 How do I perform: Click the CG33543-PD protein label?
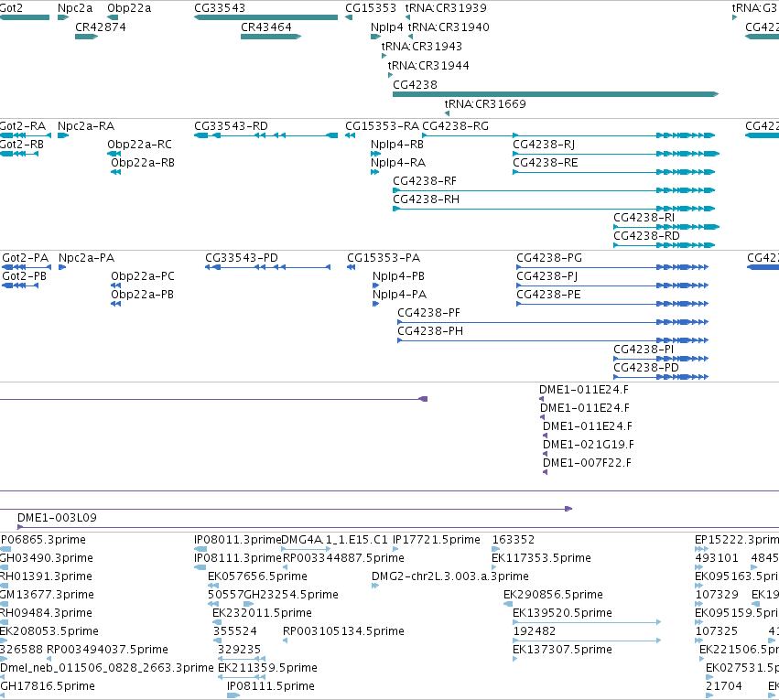coord(242,258)
